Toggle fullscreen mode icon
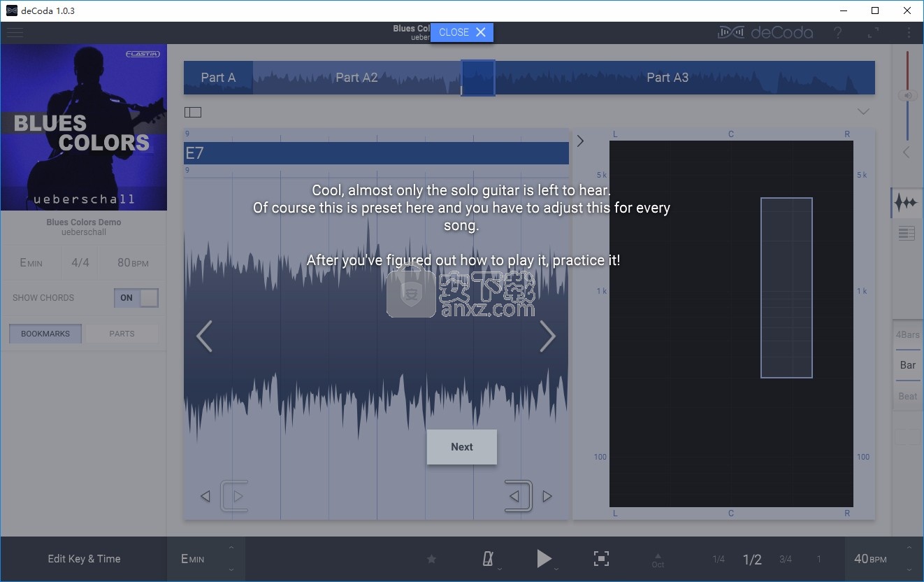The width and height of the screenshot is (924, 582). pos(874,33)
